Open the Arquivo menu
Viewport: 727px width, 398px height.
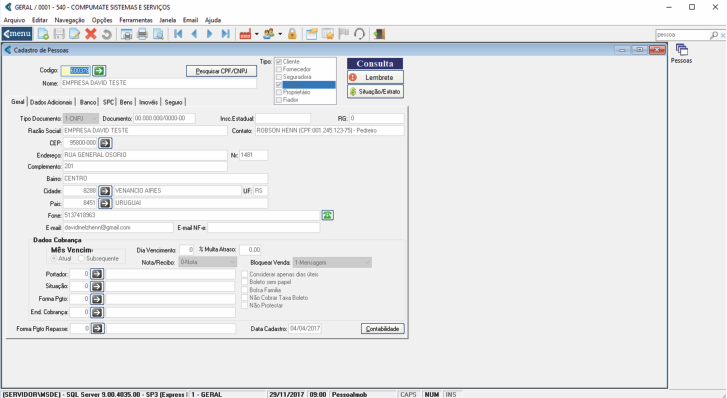14,20
